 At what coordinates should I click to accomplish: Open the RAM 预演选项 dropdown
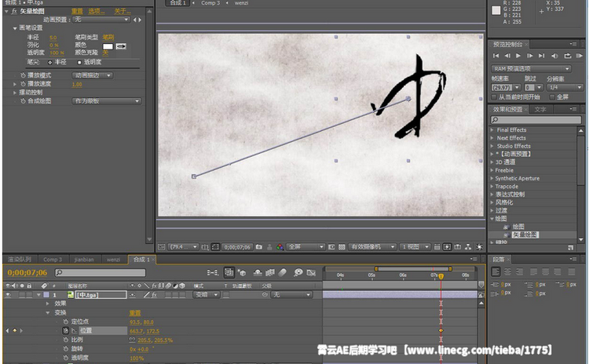click(x=531, y=69)
